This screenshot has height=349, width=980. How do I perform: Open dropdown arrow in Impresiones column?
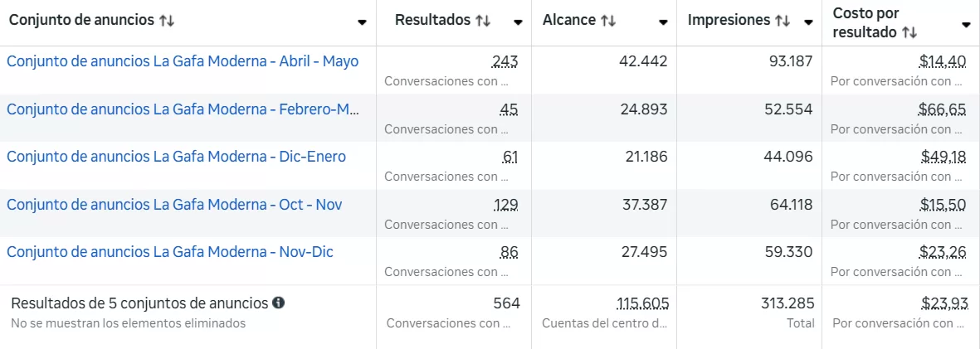pos(808,22)
